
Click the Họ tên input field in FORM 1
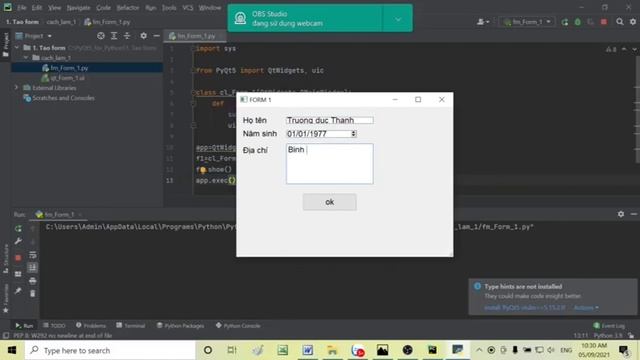click(x=329, y=120)
